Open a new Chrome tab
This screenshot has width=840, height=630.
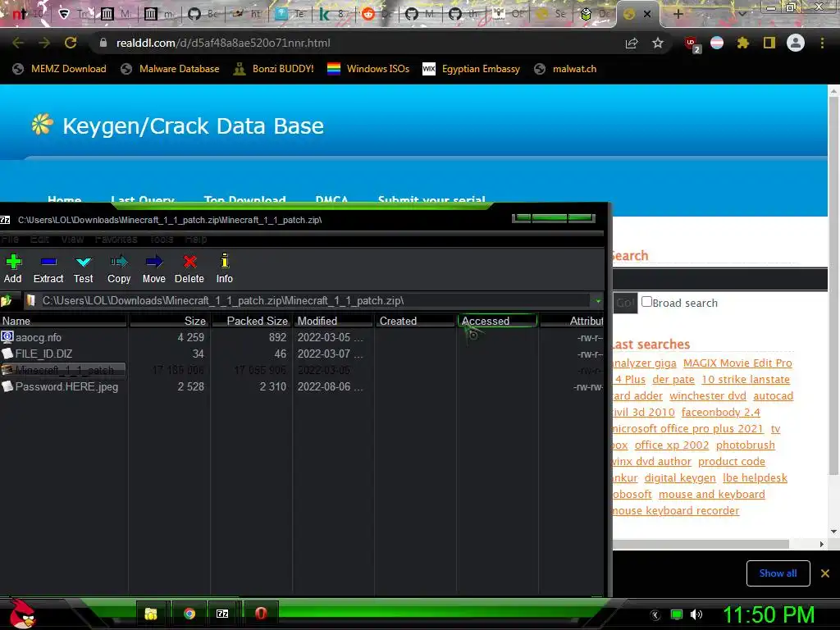pyautogui.click(x=678, y=14)
